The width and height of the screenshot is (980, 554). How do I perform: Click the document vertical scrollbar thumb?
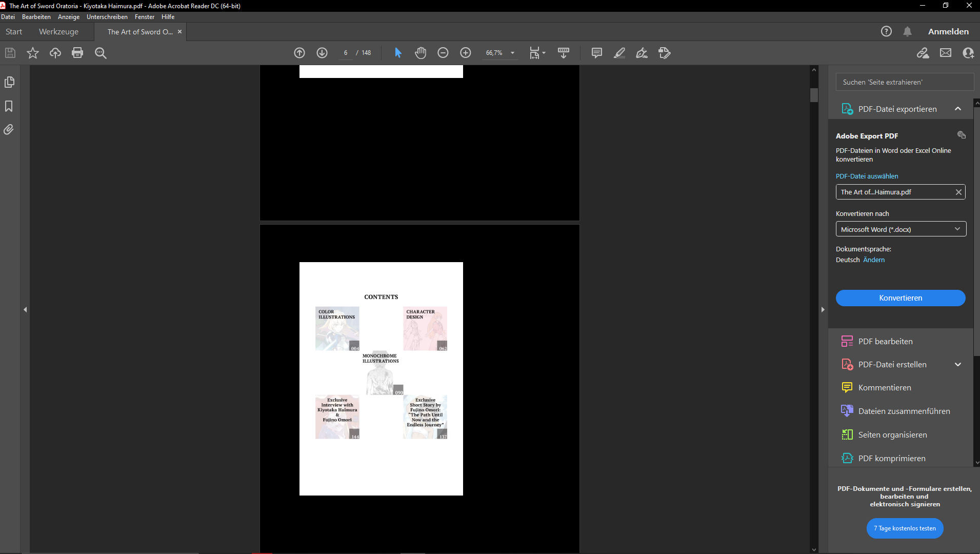pos(814,95)
